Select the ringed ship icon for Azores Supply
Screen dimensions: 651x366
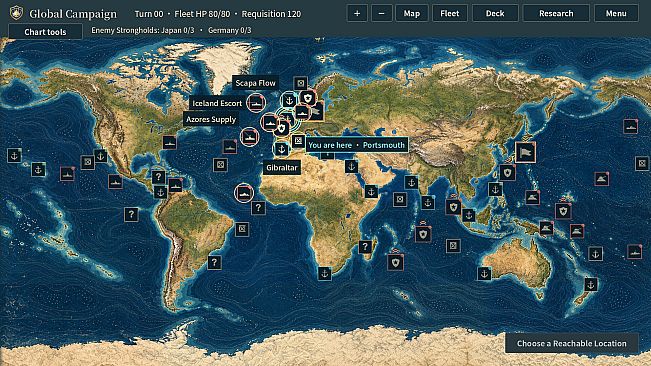[x=249, y=137]
